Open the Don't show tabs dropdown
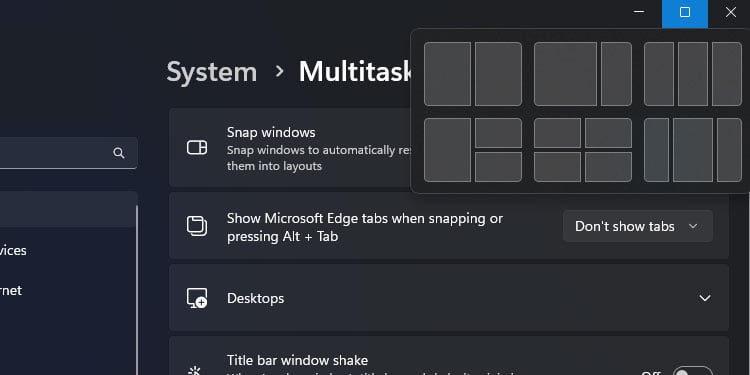This screenshot has height=375, width=750. tap(638, 226)
